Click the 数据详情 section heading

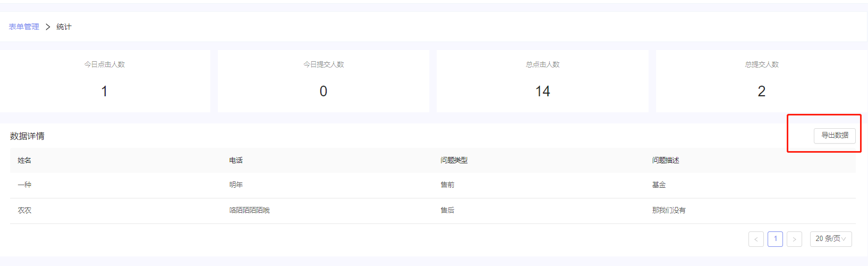27,136
